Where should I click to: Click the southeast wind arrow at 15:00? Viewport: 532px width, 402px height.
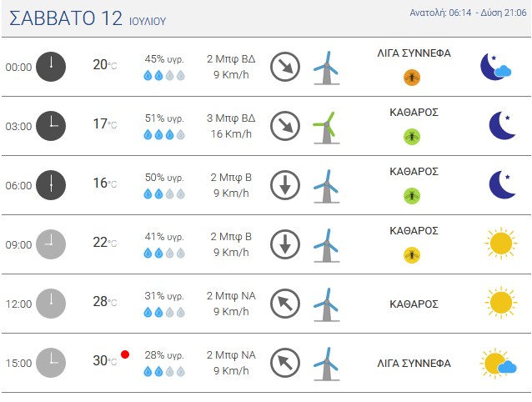285,363
